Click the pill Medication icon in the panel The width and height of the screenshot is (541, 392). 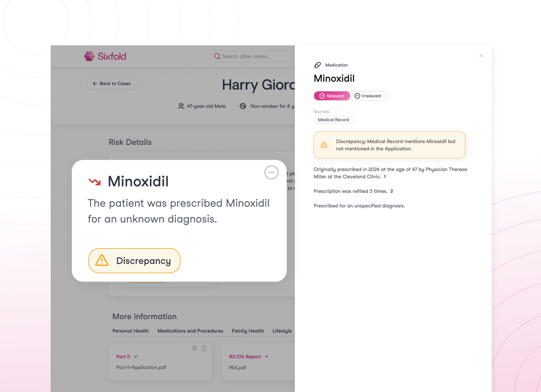click(x=317, y=65)
